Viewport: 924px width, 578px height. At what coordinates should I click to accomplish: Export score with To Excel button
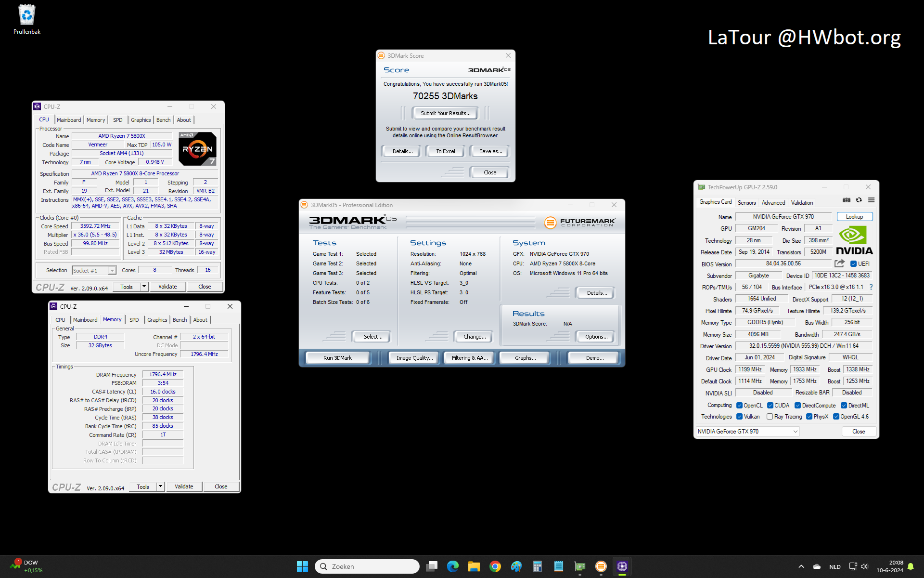(x=445, y=151)
